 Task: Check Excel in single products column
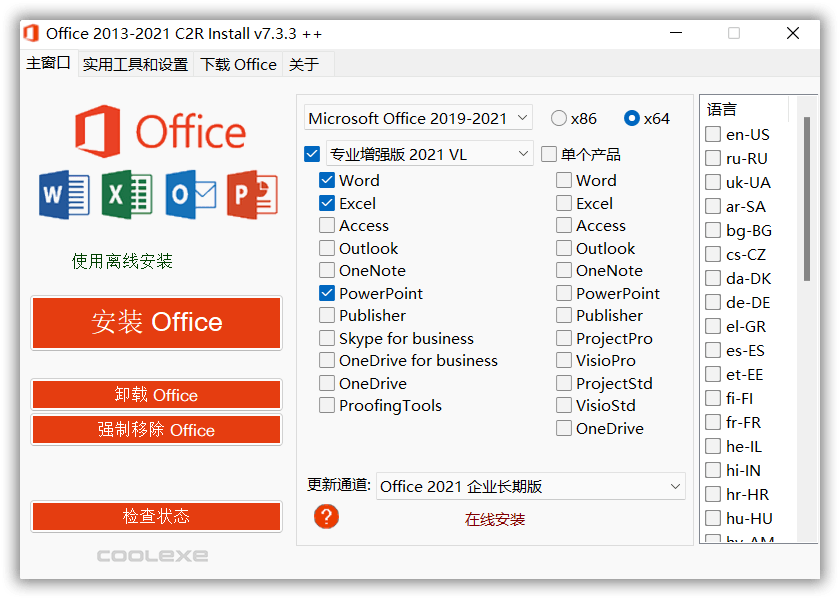coord(564,203)
